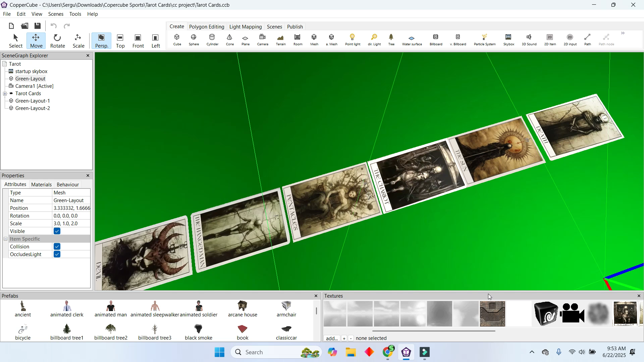Open the Help menu

point(93,14)
